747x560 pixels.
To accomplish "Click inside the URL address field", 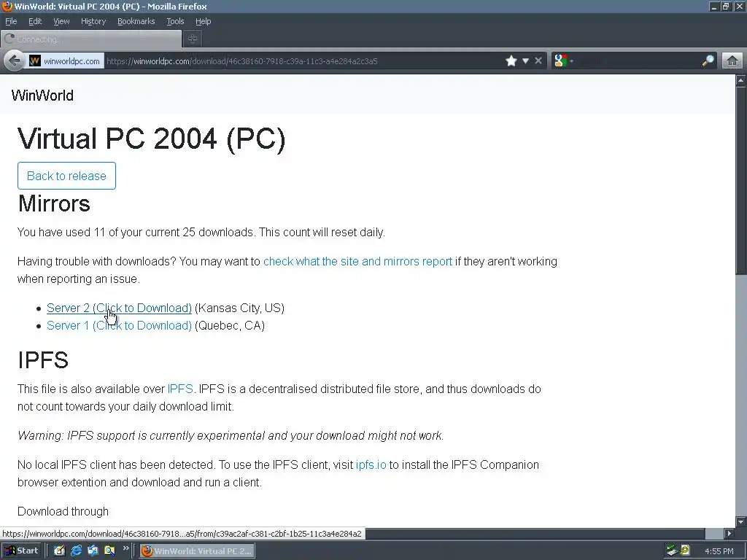I will [x=303, y=61].
